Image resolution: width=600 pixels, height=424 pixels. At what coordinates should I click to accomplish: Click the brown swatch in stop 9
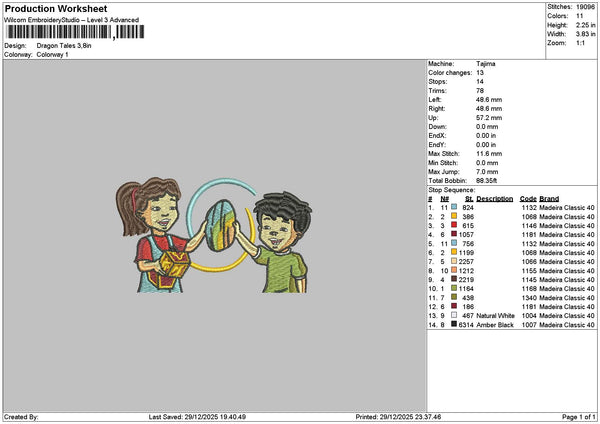click(x=454, y=279)
